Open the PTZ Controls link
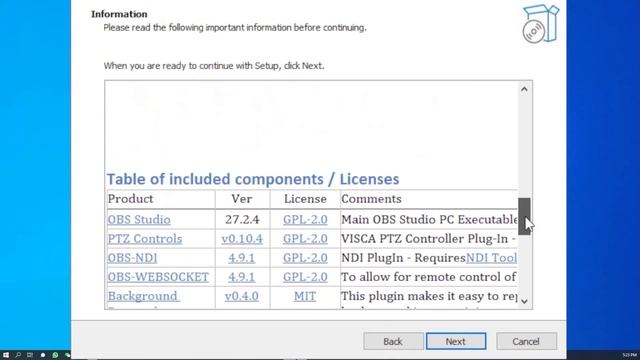This screenshot has width=640, height=360. pos(145,239)
